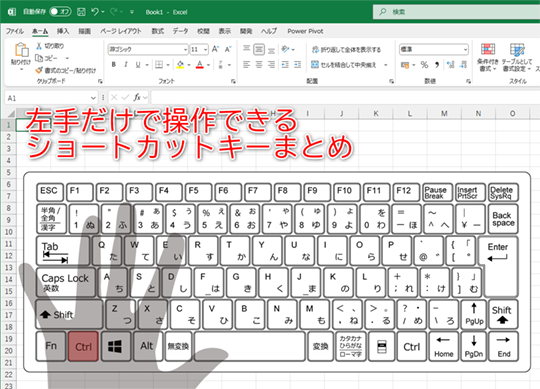
Task: Open the number format dropdown (標準)
Action: click(465, 50)
